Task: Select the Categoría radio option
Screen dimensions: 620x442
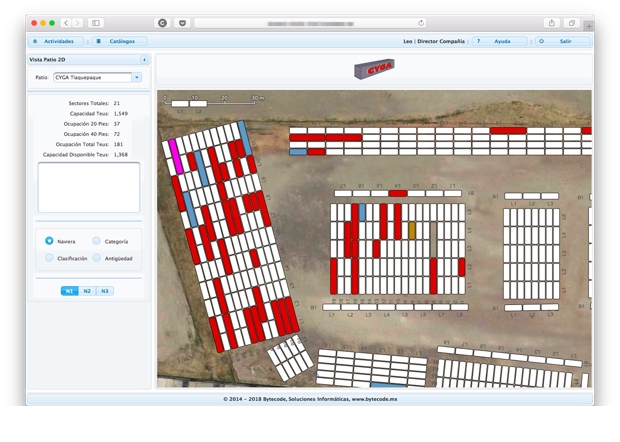Action: [96, 241]
